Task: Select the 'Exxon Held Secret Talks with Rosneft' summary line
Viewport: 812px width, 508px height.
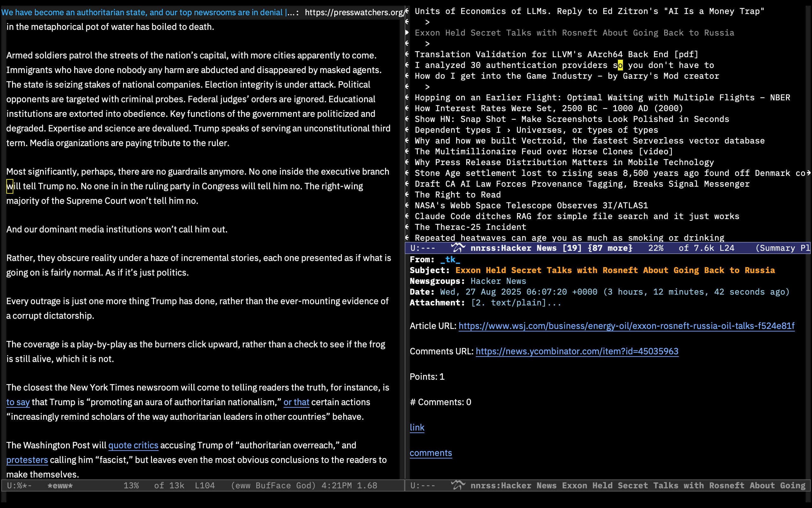Action: (574, 33)
